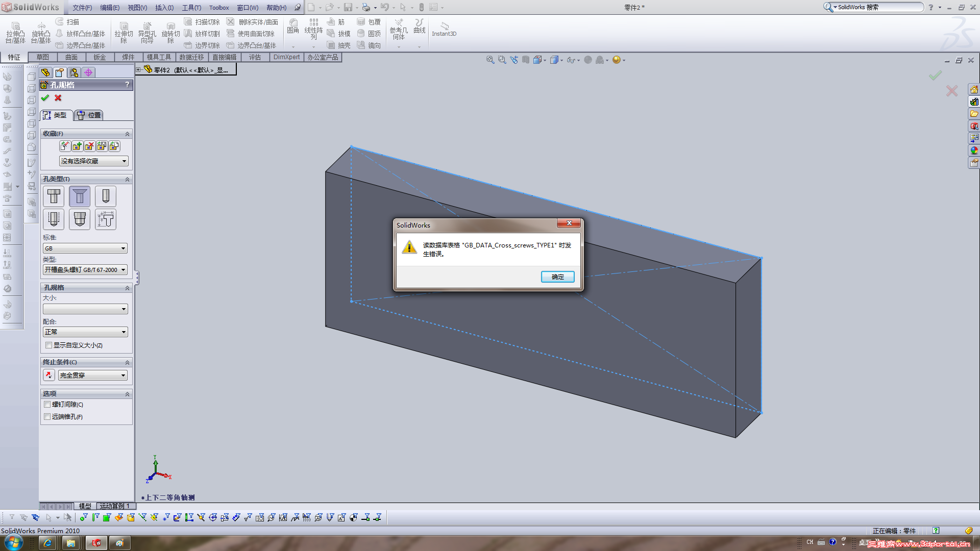Screen dimensions: 980x551
Task: Choose the tapered tap (pipe tap) hole icon
Action: (80, 219)
